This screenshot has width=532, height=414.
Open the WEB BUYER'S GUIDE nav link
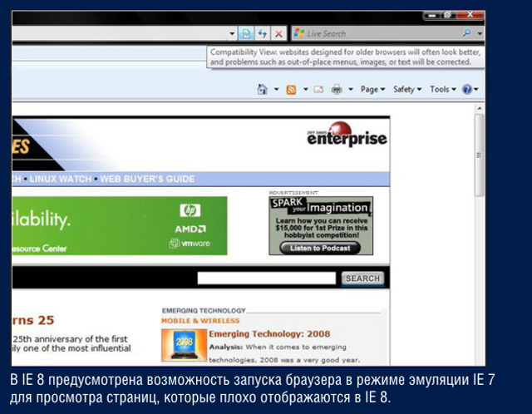(147, 179)
